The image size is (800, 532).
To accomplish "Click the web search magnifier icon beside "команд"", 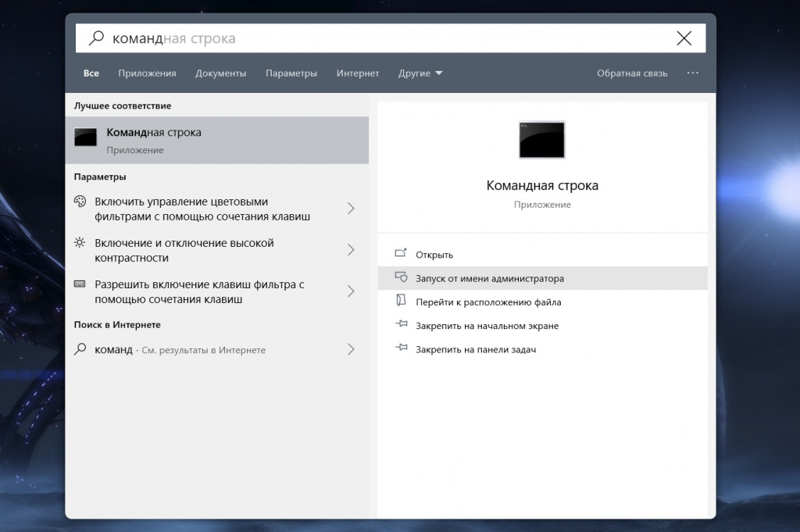I will click(x=80, y=349).
